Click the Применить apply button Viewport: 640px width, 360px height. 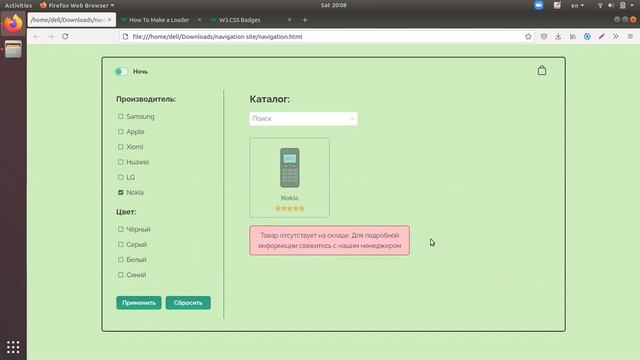point(139,303)
